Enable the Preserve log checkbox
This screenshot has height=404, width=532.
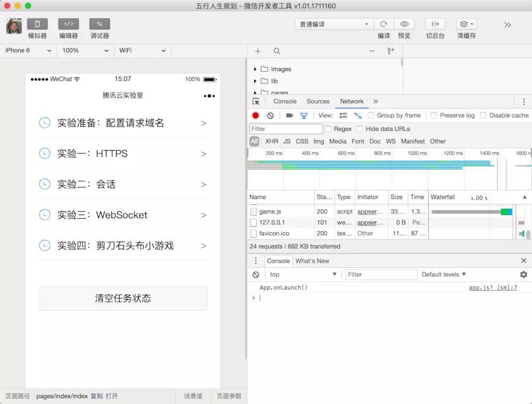(434, 116)
